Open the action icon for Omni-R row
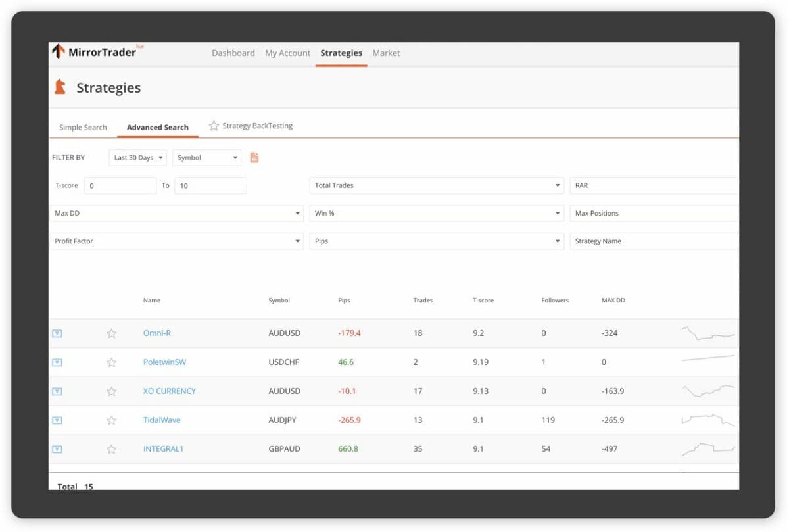Image resolution: width=789 pixels, height=532 pixels. coord(57,333)
